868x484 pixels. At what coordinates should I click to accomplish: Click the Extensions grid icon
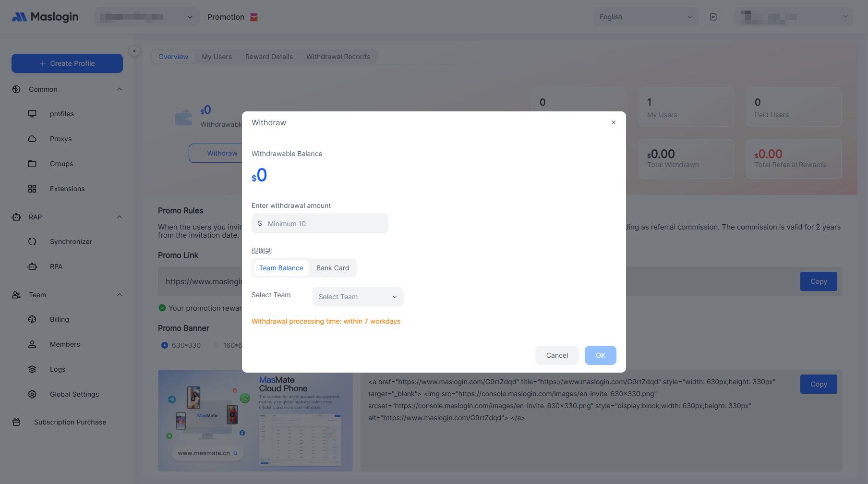(x=32, y=189)
